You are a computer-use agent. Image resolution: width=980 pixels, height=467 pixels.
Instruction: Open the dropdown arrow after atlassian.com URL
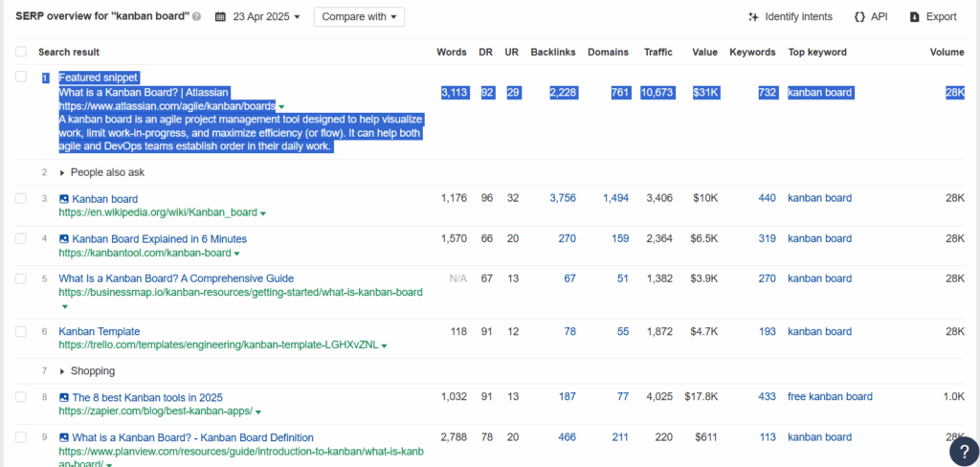point(281,107)
